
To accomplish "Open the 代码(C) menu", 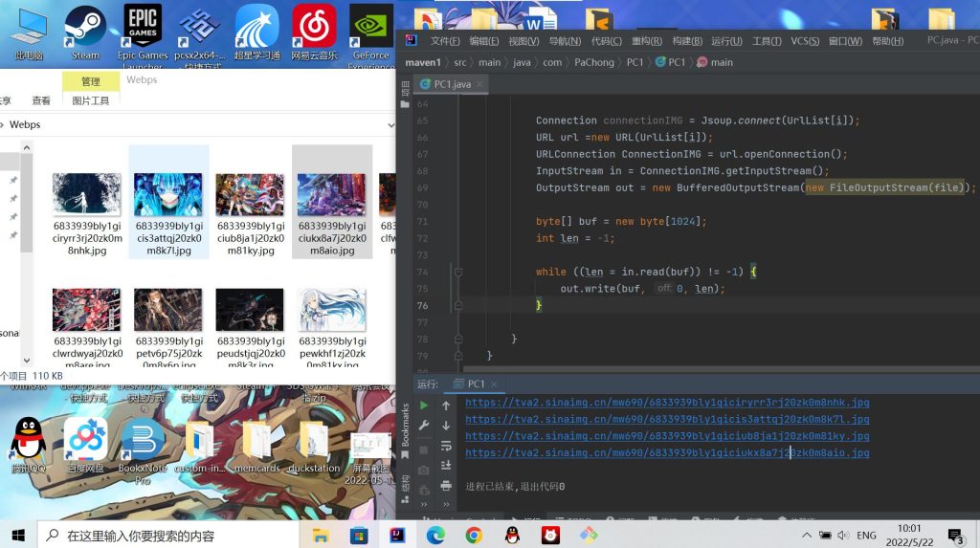I will pyautogui.click(x=606, y=41).
